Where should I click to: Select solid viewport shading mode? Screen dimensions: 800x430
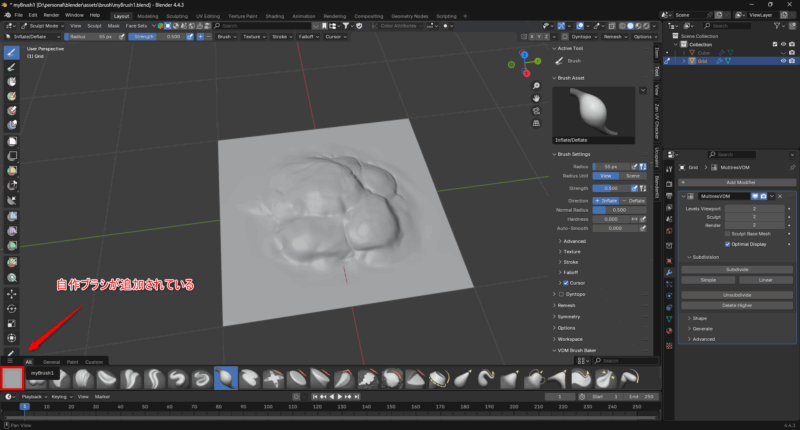point(630,26)
